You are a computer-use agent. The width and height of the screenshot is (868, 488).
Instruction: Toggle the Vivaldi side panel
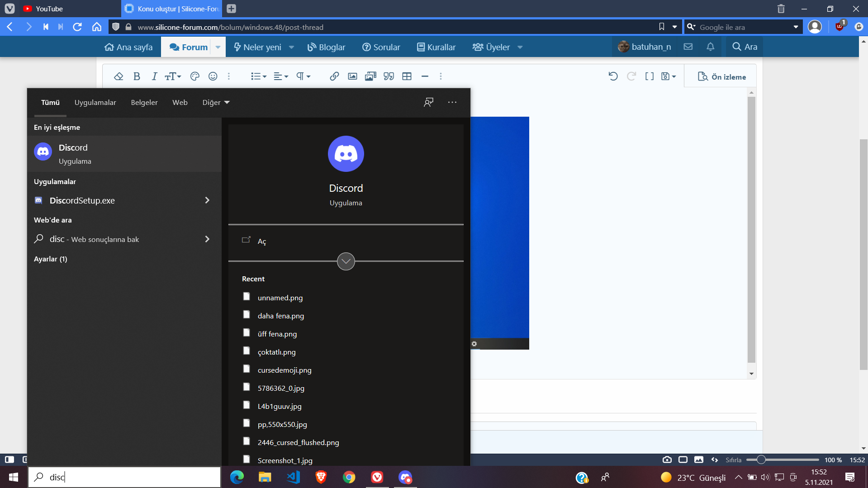click(9, 460)
